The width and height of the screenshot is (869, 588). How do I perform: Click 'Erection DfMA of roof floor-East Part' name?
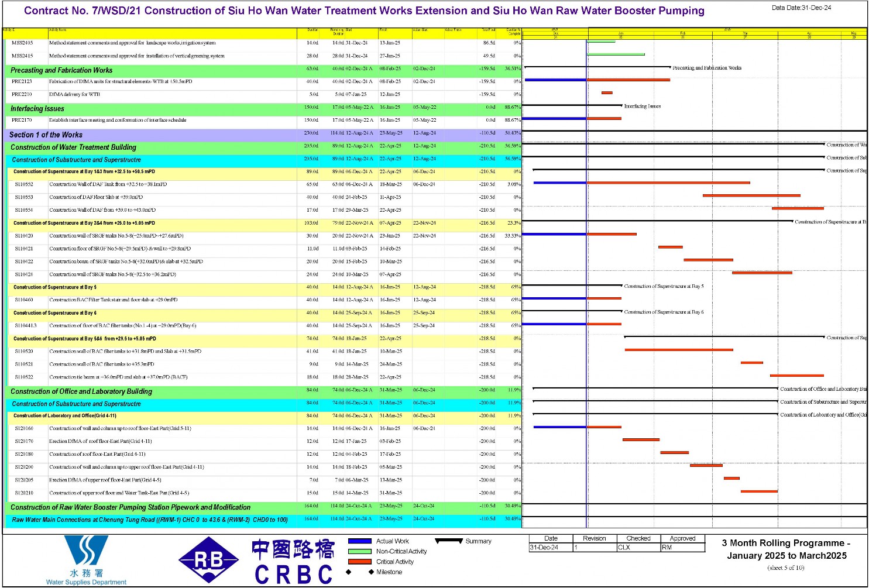click(100, 442)
